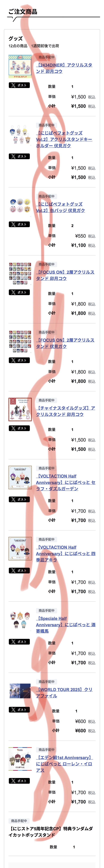
Task: Click X post button under チャイナスタイルグッズ item
Action: [x=19, y=428]
